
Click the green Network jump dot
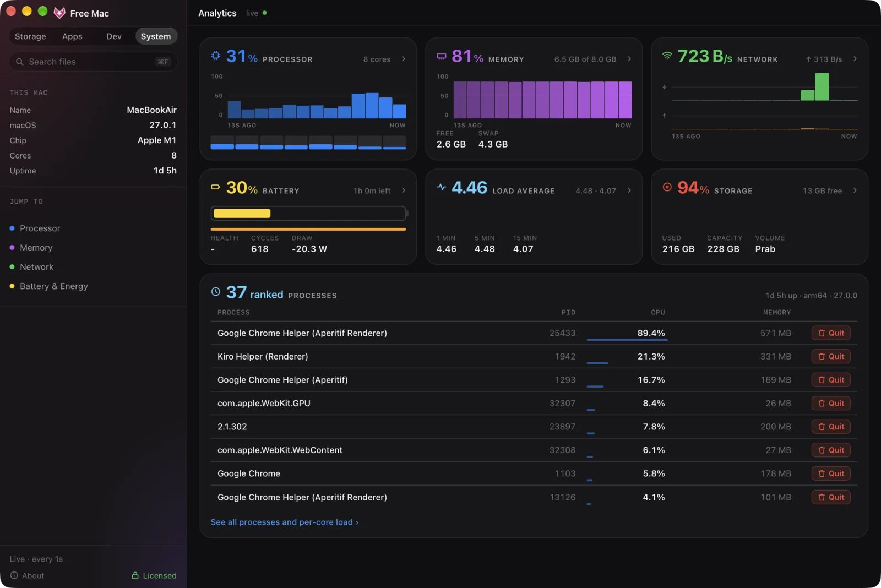(12, 267)
